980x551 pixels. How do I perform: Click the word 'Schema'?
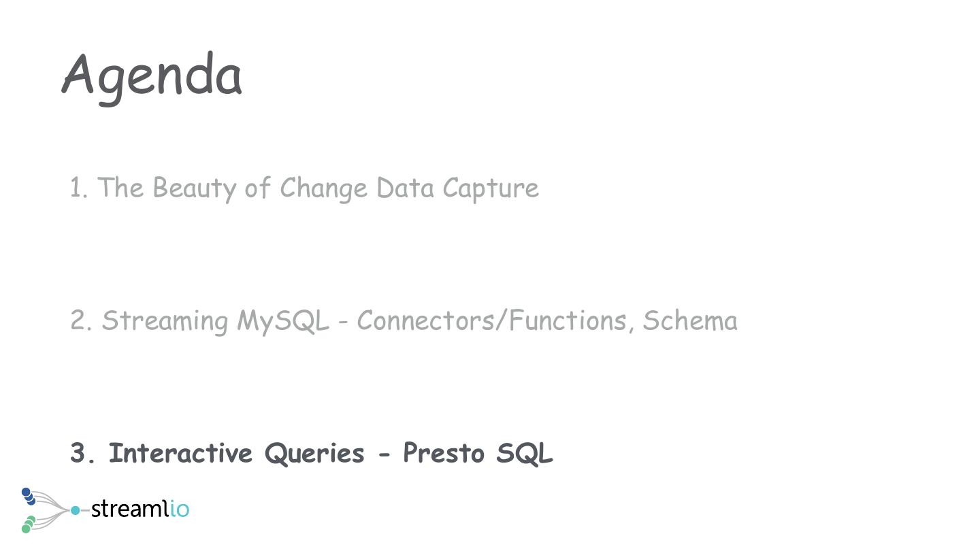point(689,320)
